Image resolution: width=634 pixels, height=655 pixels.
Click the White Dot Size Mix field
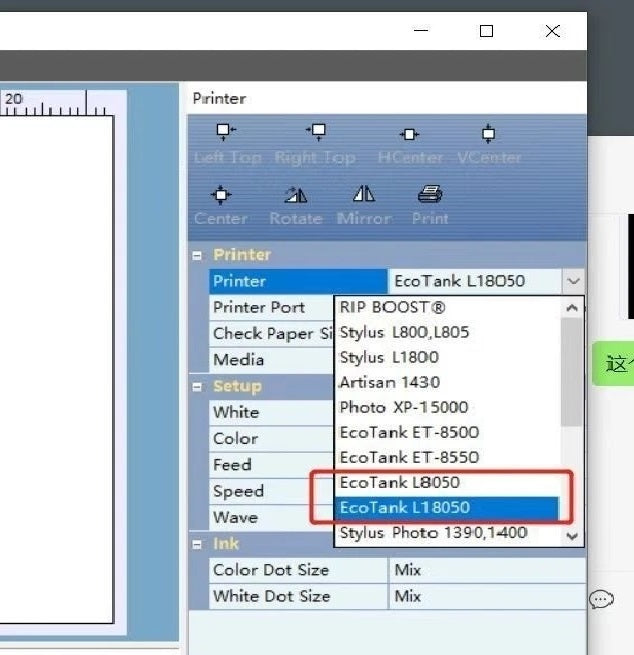coord(486,596)
